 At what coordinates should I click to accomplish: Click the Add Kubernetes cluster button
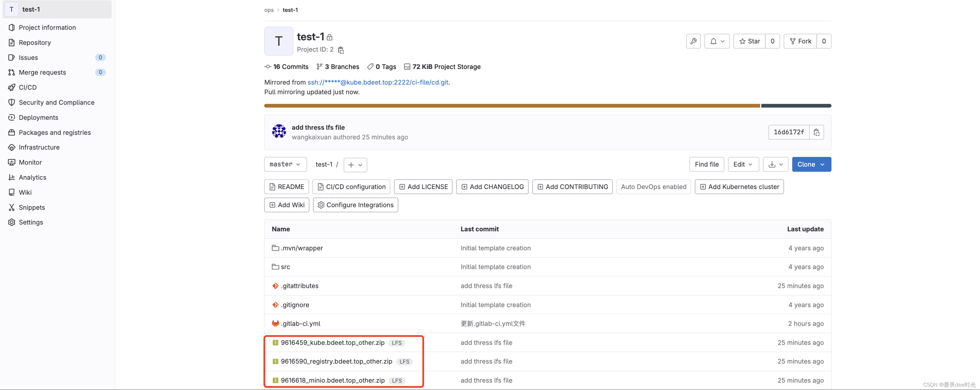[x=739, y=186]
